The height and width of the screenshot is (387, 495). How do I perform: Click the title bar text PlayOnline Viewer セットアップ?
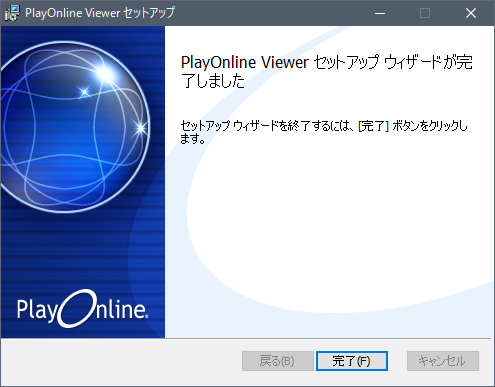tap(100, 13)
